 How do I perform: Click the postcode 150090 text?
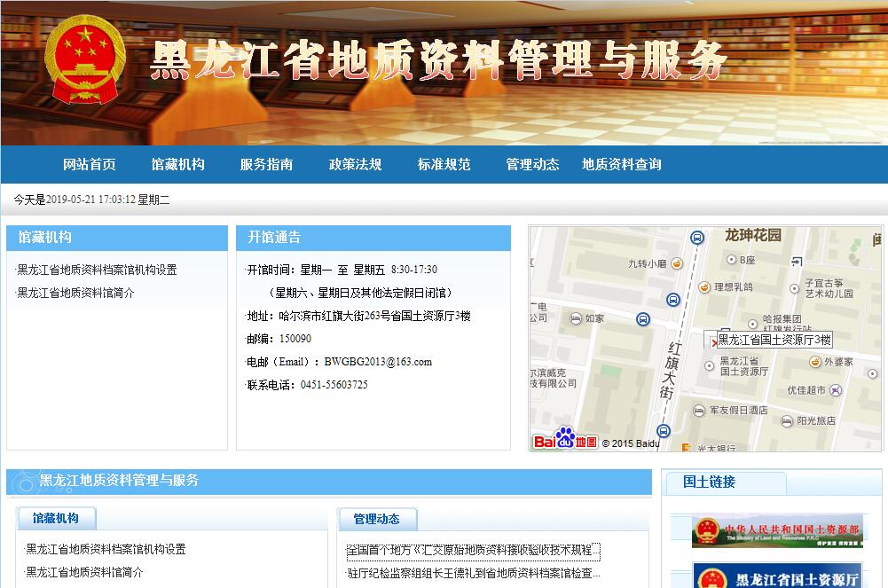click(295, 339)
